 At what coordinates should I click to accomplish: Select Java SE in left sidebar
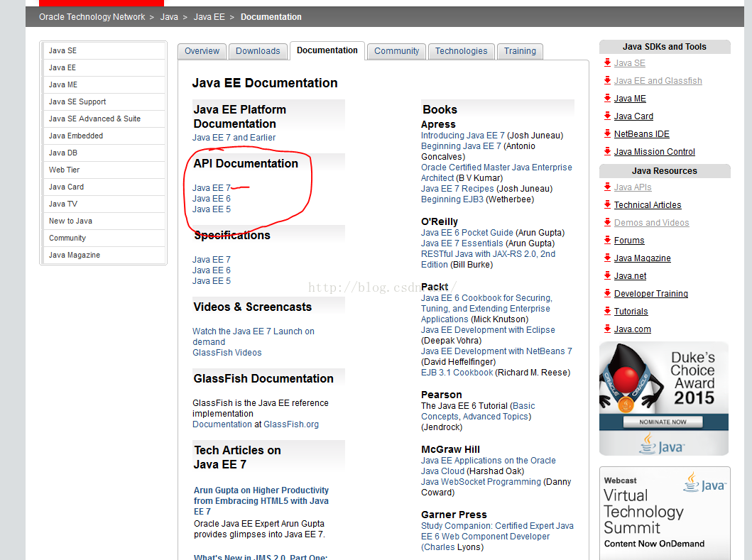point(104,50)
